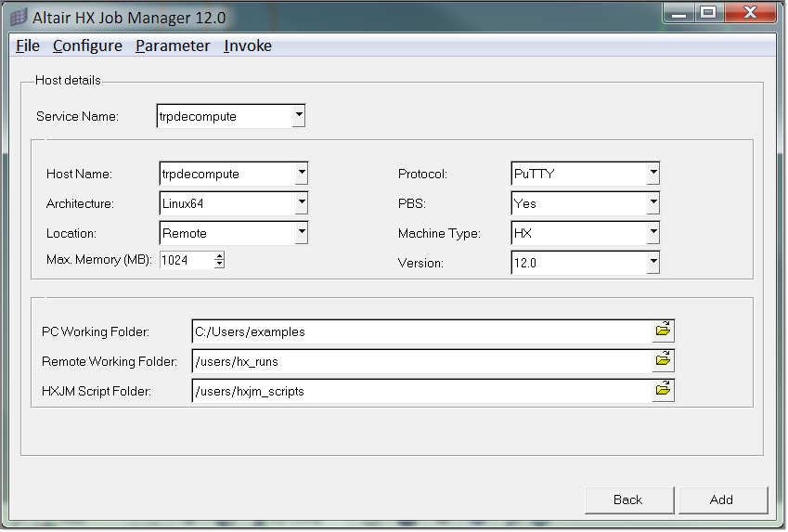Open the Host Name dropdown list
This screenshot has height=532, width=788.
pyautogui.click(x=301, y=174)
